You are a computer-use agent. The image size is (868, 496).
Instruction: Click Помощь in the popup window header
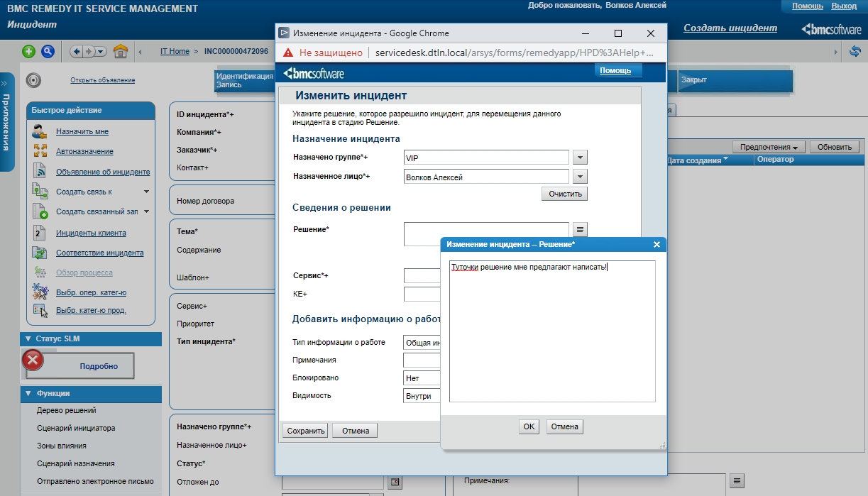coord(615,71)
